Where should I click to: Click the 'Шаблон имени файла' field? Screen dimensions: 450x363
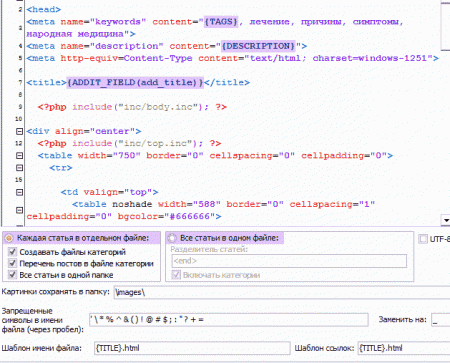192,348
